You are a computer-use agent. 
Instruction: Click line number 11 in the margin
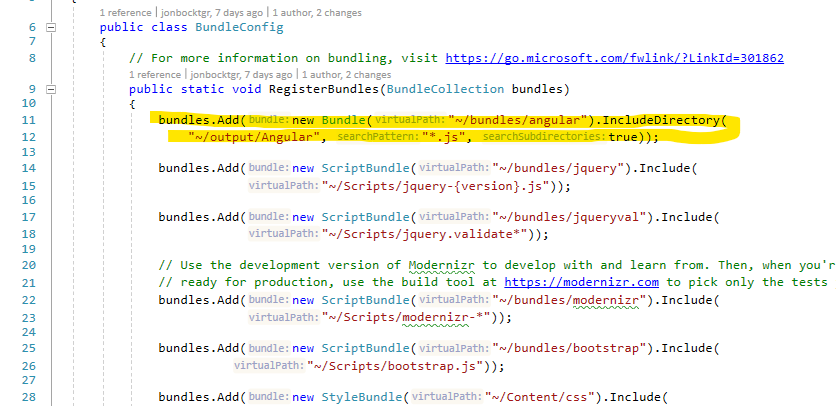click(29, 121)
